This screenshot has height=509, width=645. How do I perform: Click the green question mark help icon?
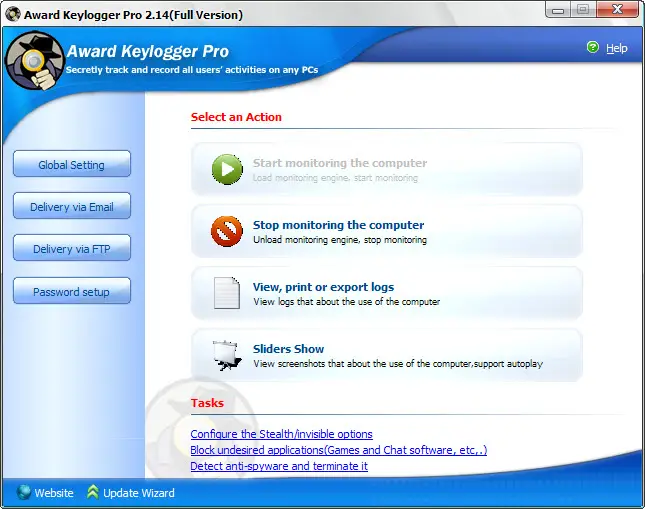[x=593, y=47]
